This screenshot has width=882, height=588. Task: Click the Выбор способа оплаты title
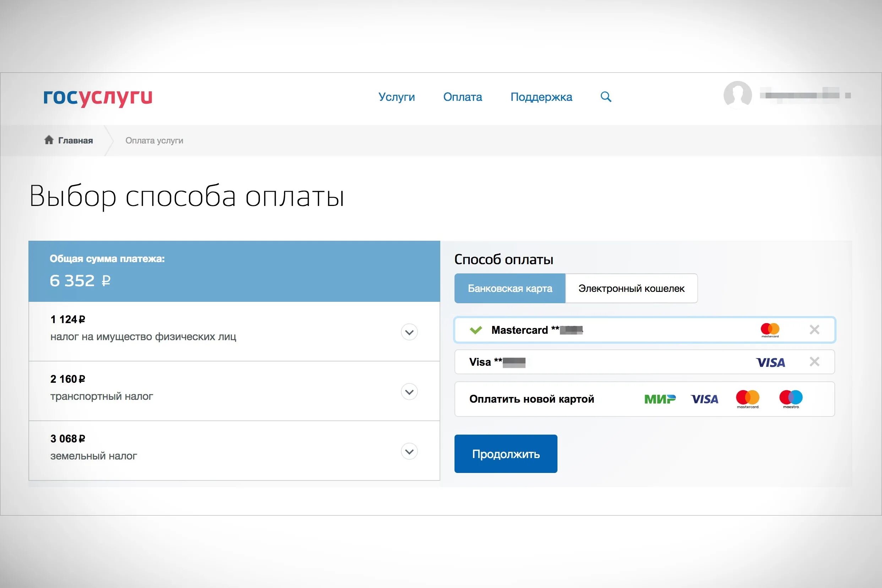pyautogui.click(x=187, y=196)
